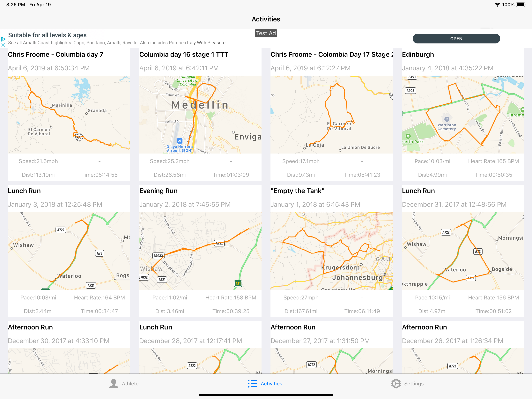Open Colombia Day 17 Stage 2 map

pyautogui.click(x=331, y=115)
